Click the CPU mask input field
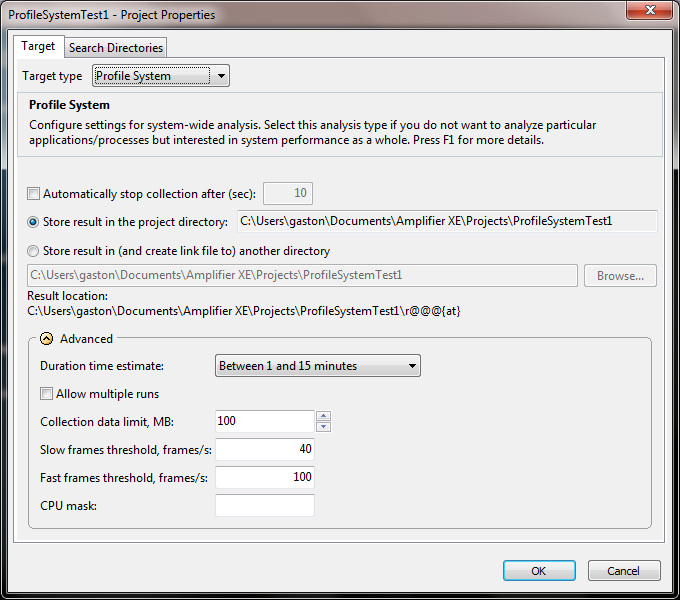The image size is (680, 600). coord(265,505)
